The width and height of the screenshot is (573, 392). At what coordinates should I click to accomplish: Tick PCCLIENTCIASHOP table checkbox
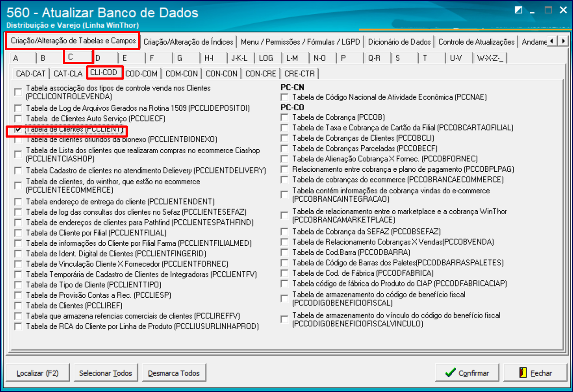click(x=18, y=154)
